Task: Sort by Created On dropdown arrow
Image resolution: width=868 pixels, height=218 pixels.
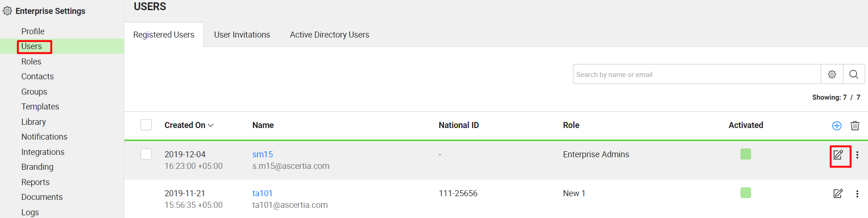Action: [x=211, y=125]
